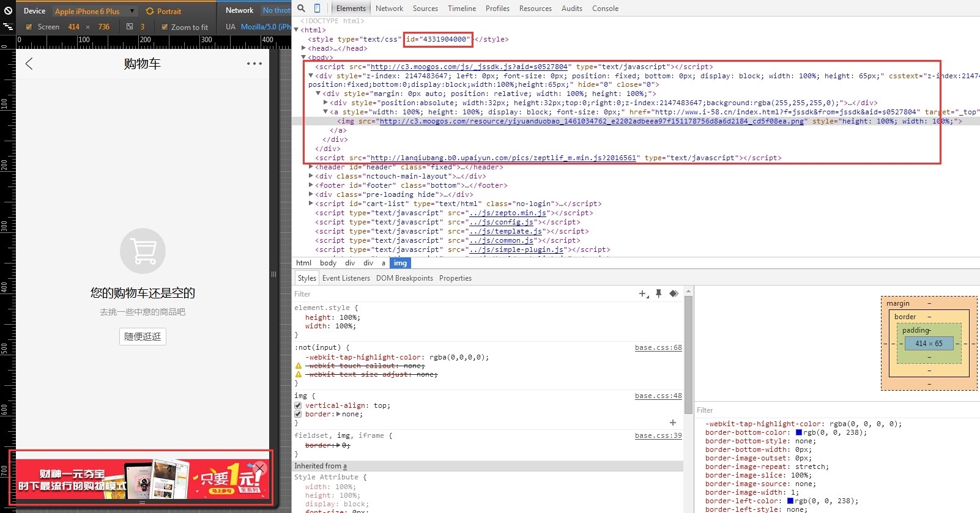Viewport: 980px width, 513px height.
Task: Open the base.css:68 source link
Action: click(658, 347)
